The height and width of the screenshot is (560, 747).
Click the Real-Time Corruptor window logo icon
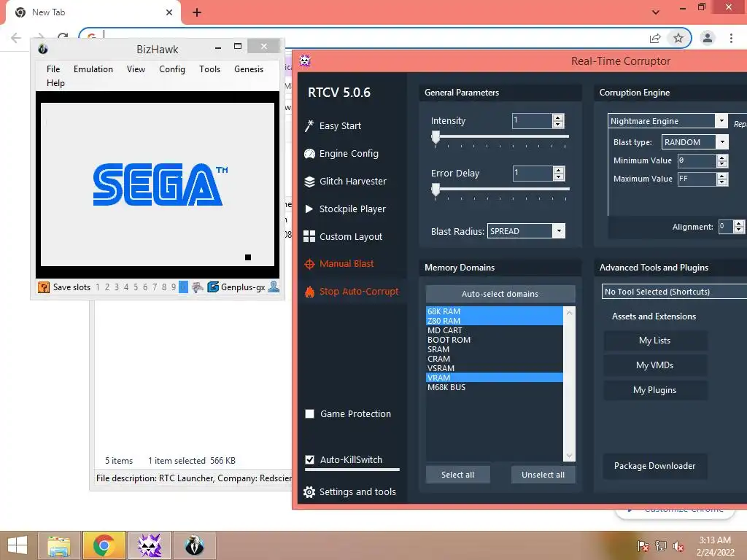coord(305,61)
